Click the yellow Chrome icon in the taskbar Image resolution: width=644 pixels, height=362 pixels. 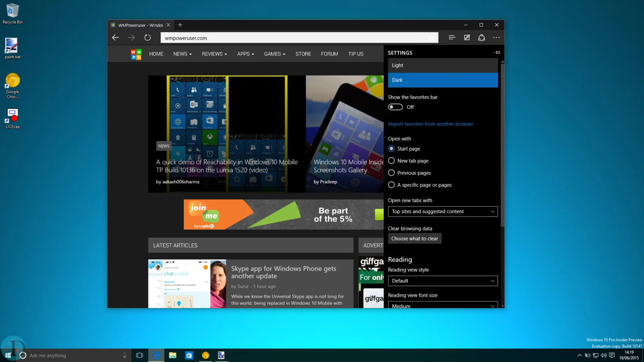pos(205,355)
